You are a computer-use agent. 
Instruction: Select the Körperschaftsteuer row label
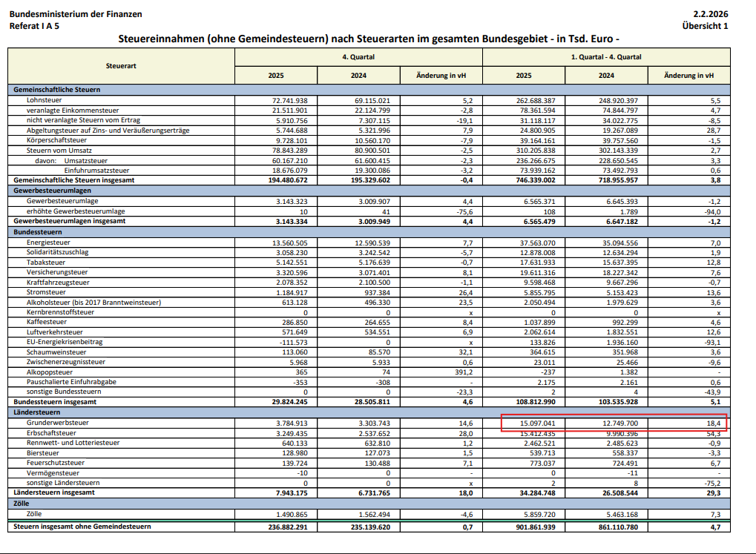point(56,140)
